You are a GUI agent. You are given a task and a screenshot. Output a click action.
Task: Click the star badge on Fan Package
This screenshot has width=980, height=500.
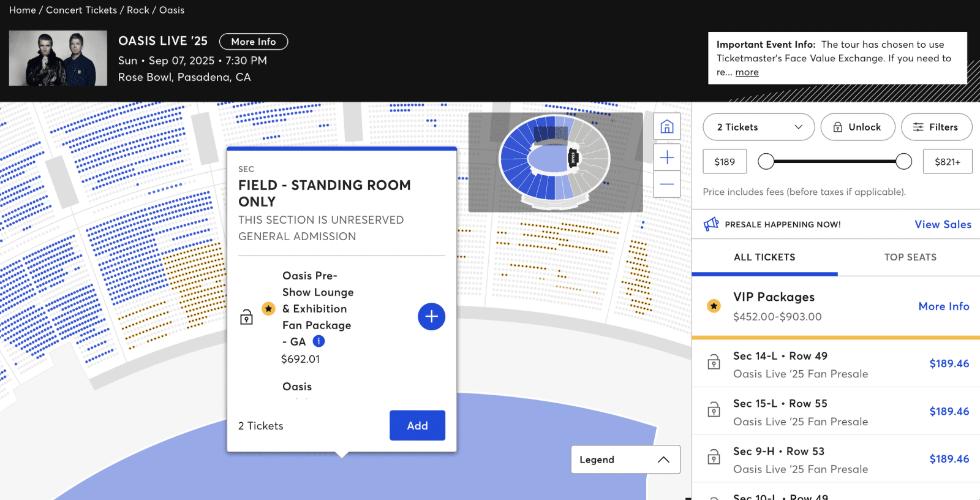(x=268, y=308)
